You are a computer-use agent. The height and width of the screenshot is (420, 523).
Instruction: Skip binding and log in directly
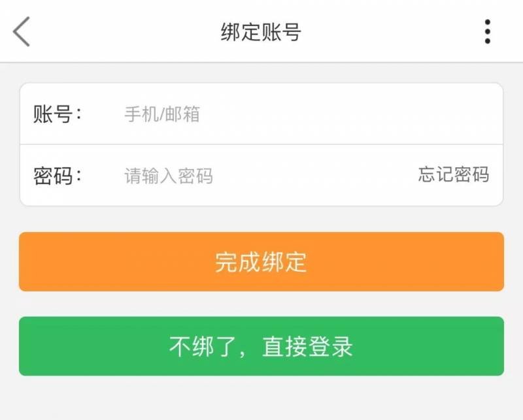click(x=261, y=346)
